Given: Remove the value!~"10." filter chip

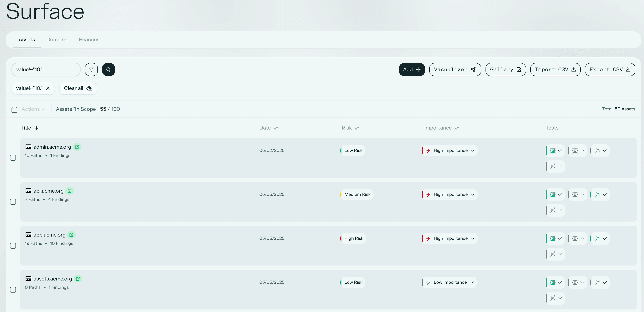Looking at the screenshot, I should point(48,88).
